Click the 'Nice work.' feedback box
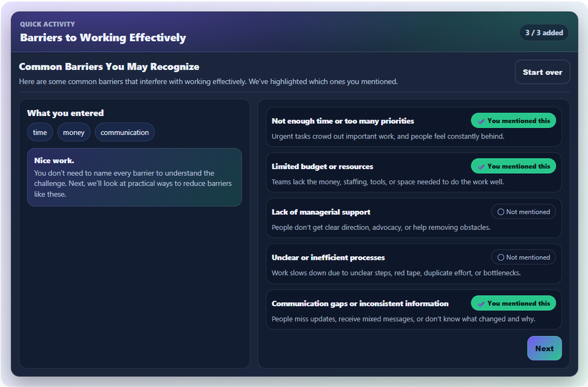588x387 pixels. (x=134, y=177)
